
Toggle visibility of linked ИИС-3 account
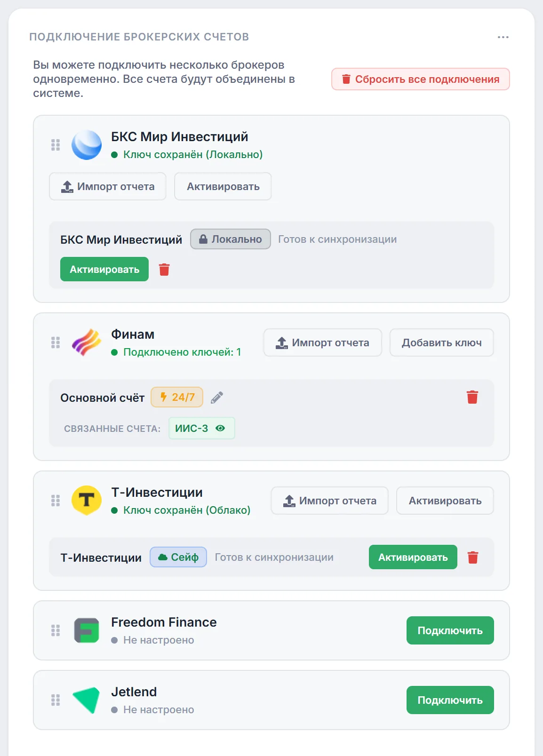click(x=220, y=428)
